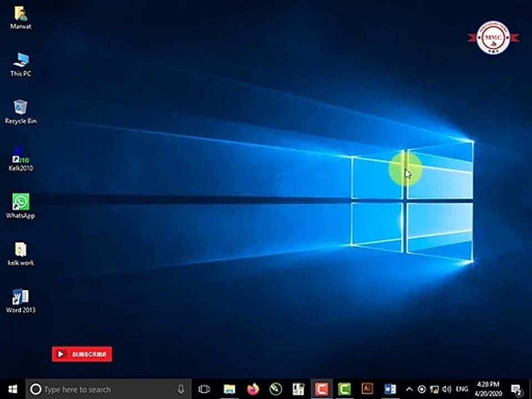The width and height of the screenshot is (532, 399).
Task: Open the volume control tray icon
Action: coord(447,389)
